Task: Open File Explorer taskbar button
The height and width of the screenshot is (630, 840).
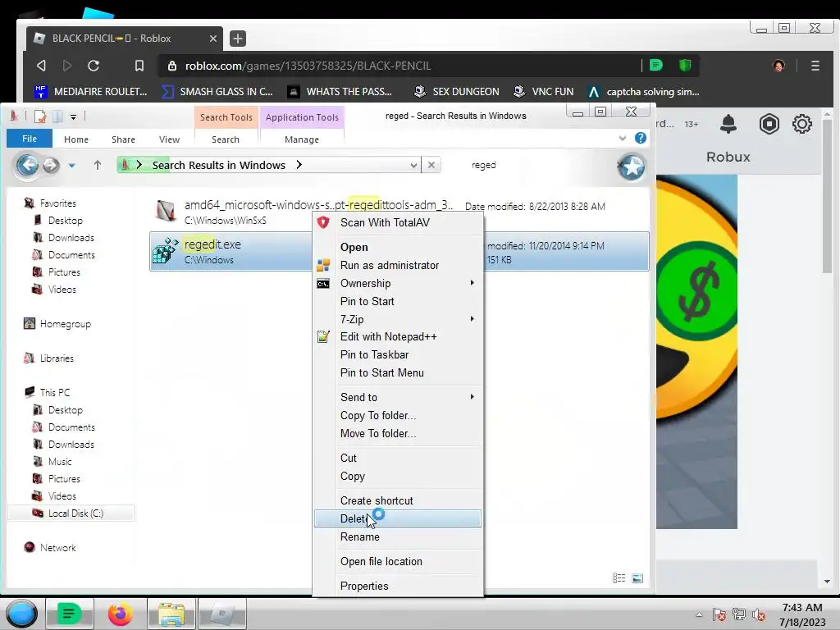Action: [171, 614]
